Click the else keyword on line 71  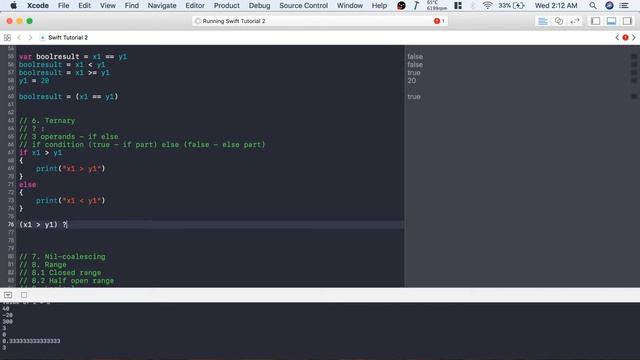(x=27, y=184)
